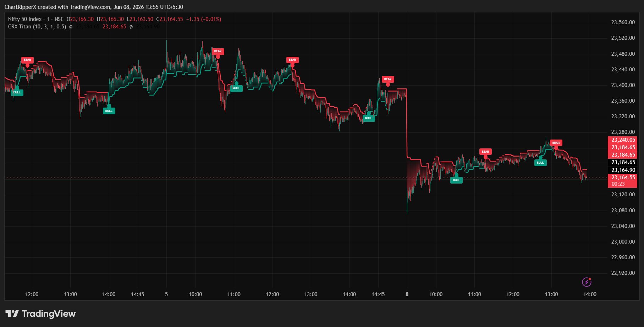Viewport: 644px width, 327px height.
Task: Click the 23,120.00 price axis label
Action: click(623, 195)
